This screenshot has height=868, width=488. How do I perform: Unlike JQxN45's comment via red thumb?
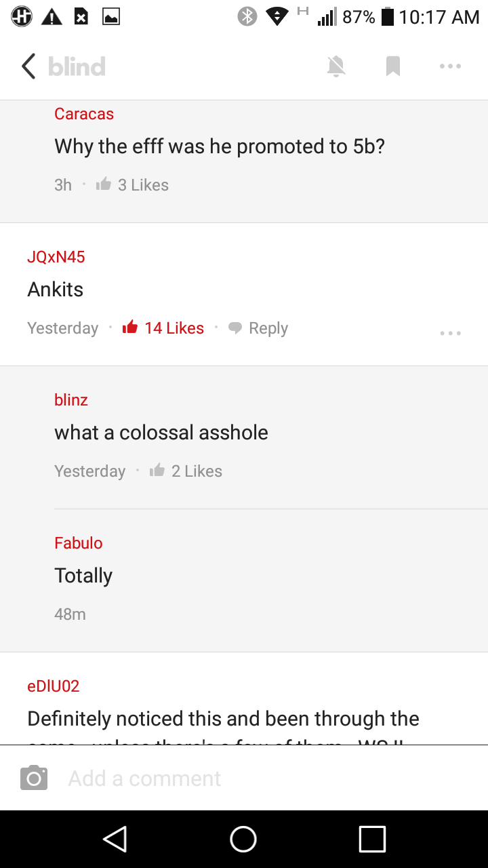pos(130,328)
